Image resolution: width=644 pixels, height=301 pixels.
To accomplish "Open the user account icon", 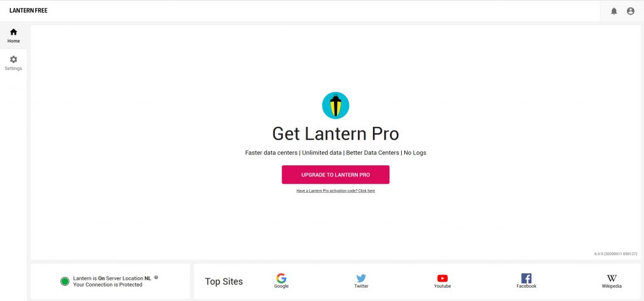I will click(630, 11).
